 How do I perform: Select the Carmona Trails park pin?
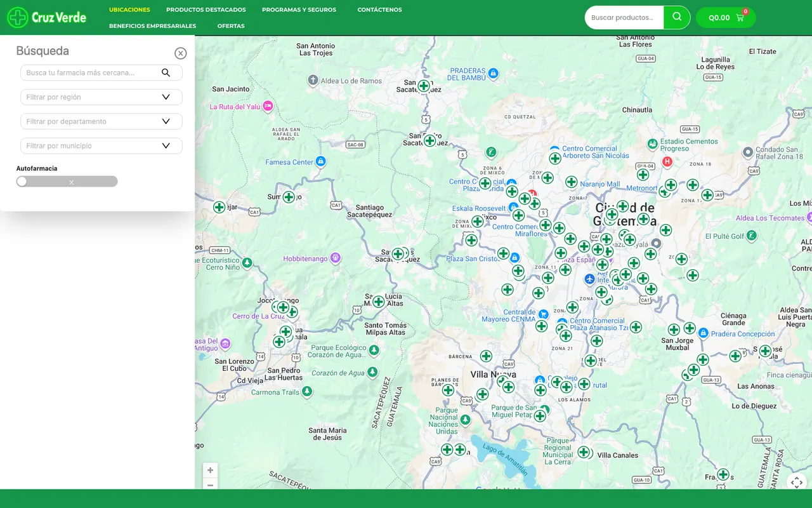coord(307,392)
